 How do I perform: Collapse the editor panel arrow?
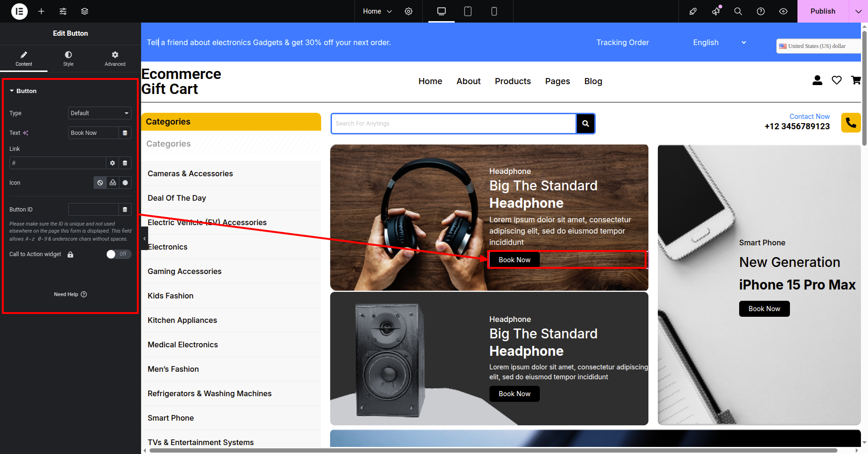coord(144,239)
